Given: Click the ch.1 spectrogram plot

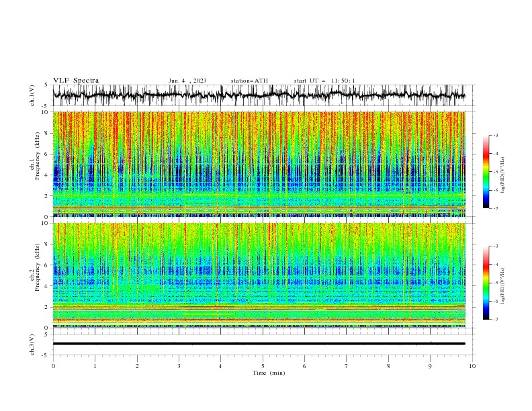Looking at the screenshot, I should (259, 164).
